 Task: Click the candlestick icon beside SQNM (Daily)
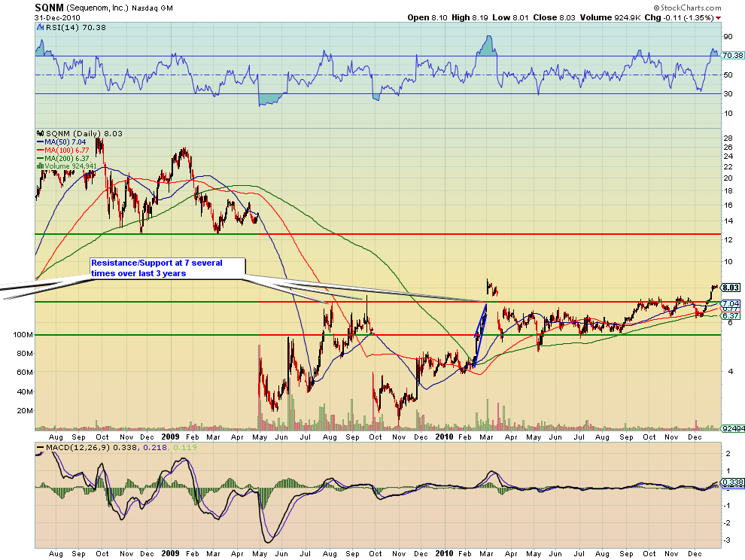click(41, 133)
